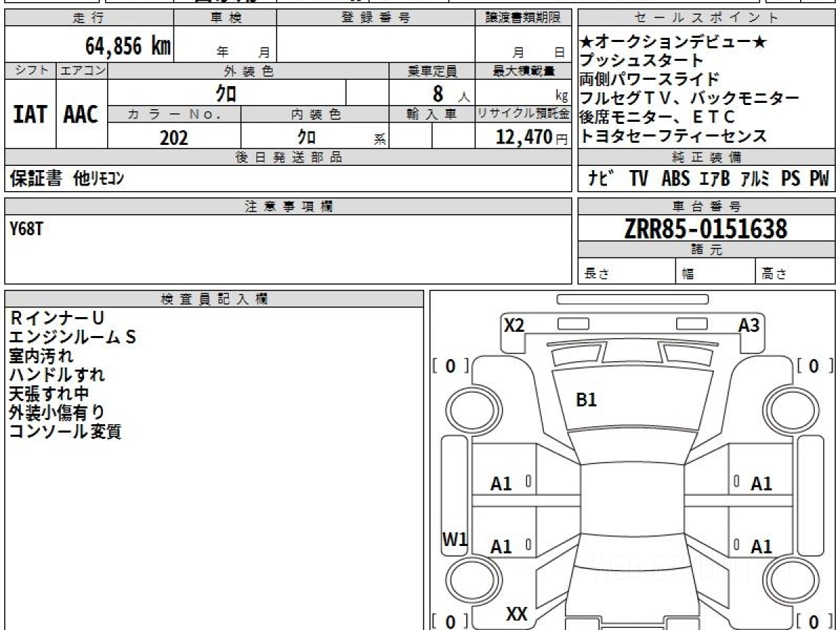Click the 後席モニター、ETC line
The image size is (840, 630).
click(x=658, y=116)
